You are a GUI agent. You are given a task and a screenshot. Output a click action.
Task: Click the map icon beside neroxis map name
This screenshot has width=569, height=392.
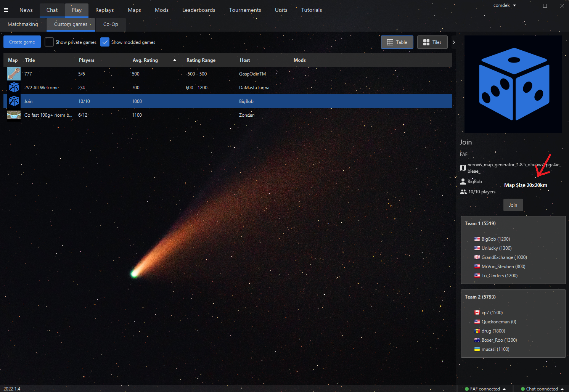(x=463, y=168)
